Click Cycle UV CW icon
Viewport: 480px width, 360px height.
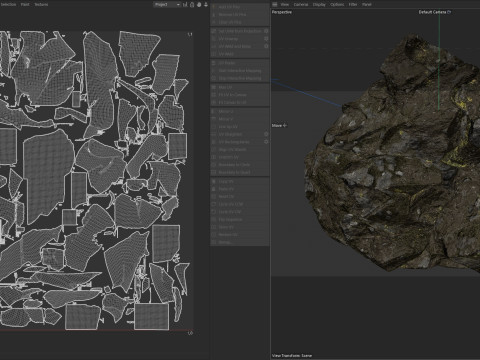pos(214,212)
